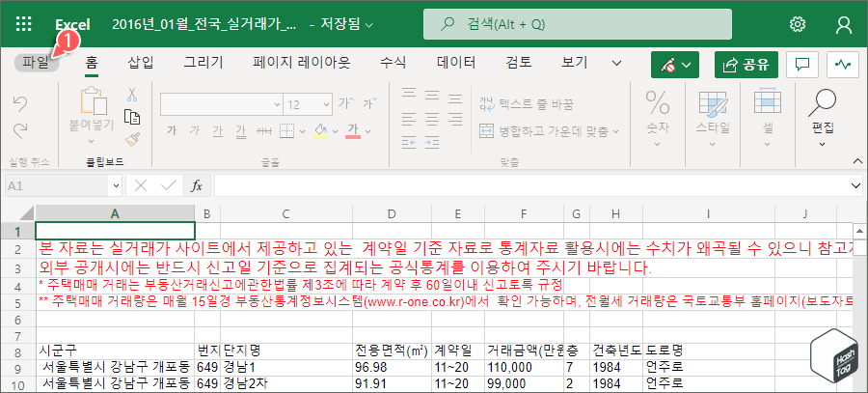Viewport: 868px width, 393px height.
Task: Click the insert function fx icon
Action: pos(197,185)
